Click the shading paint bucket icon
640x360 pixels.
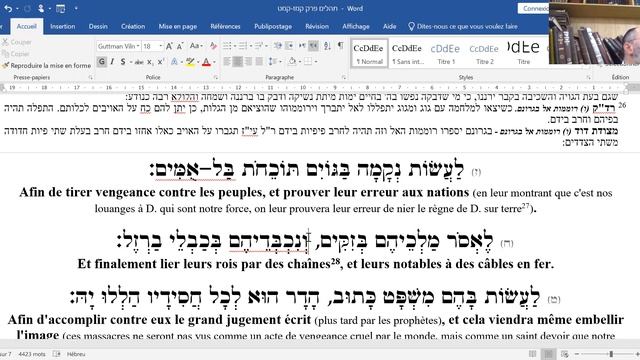click(x=292, y=62)
